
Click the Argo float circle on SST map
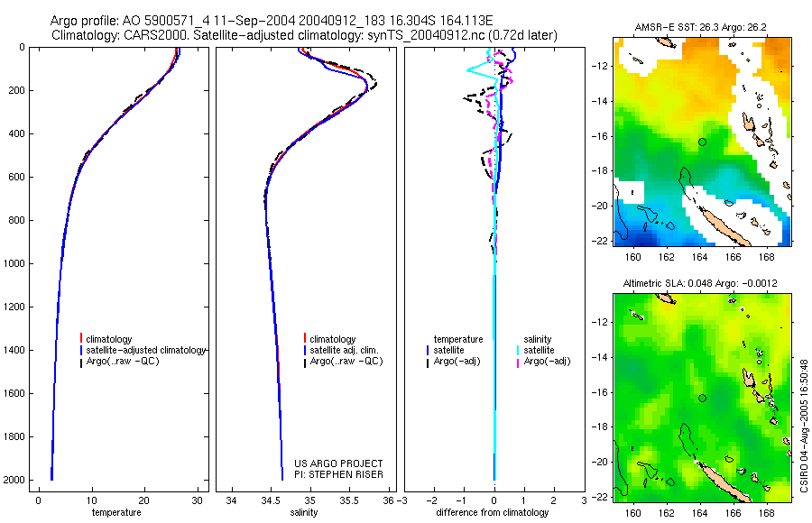pos(702,142)
